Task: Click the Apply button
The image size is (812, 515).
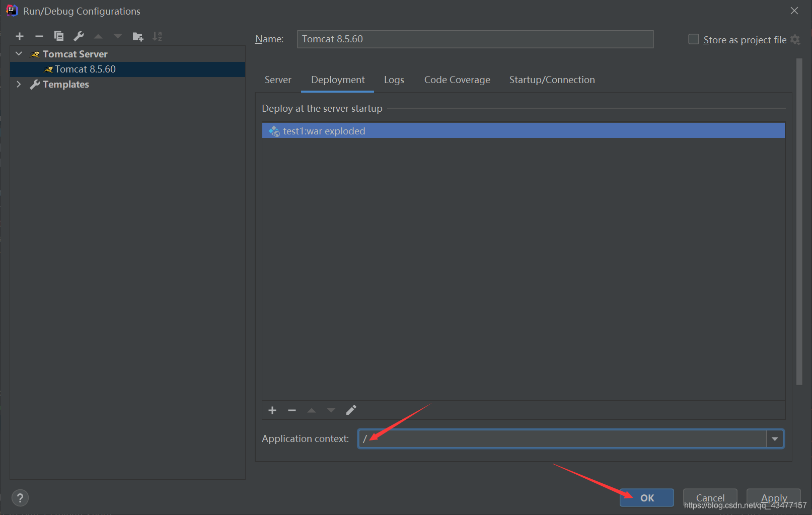Action: 774,498
